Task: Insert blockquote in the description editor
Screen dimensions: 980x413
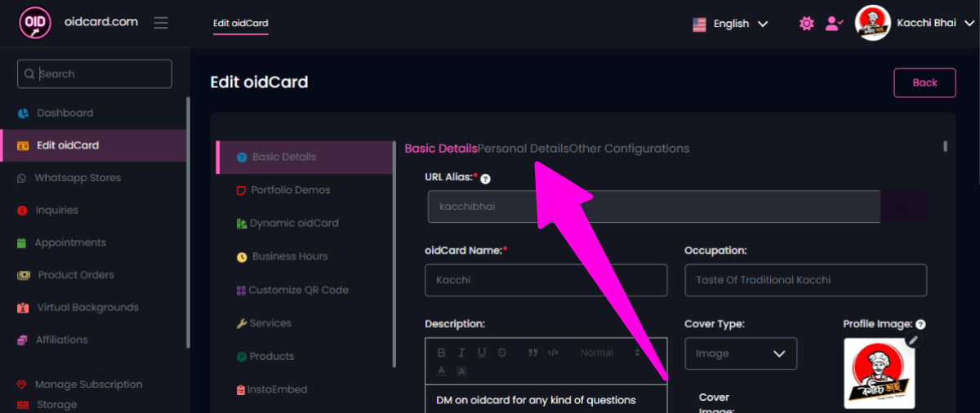Action: click(532, 353)
